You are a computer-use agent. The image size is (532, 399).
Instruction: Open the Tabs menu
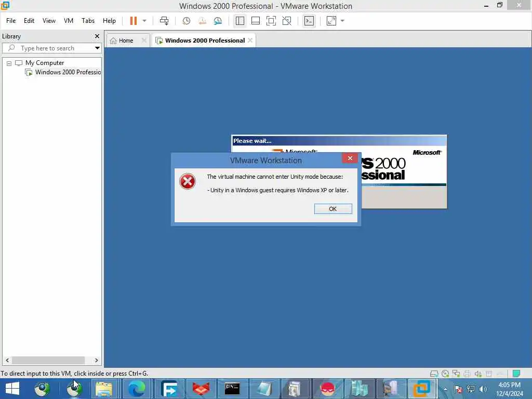pyautogui.click(x=88, y=21)
